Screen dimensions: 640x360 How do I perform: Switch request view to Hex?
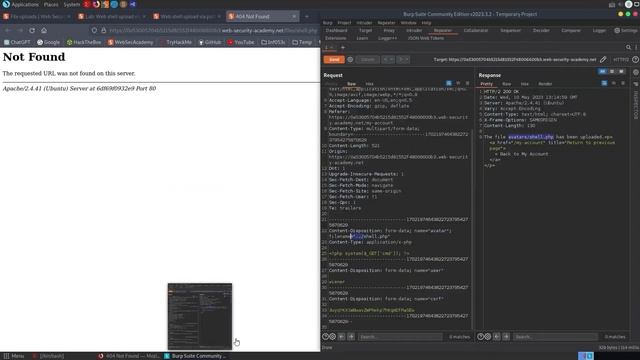tap(369, 84)
